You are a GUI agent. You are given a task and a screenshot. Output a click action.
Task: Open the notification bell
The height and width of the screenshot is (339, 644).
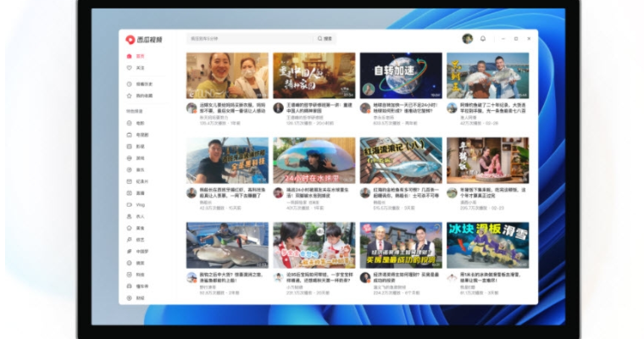click(483, 39)
